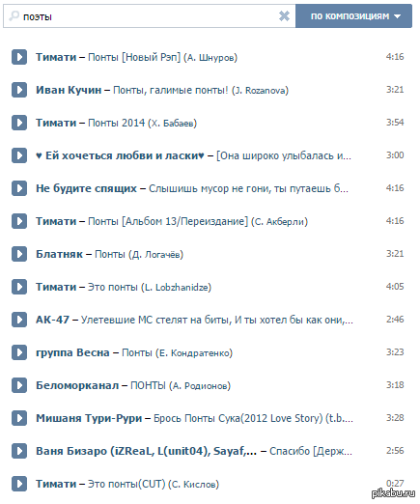Play the АК-47 track
The height and width of the screenshot is (504, 420).
tap(19, 320)
